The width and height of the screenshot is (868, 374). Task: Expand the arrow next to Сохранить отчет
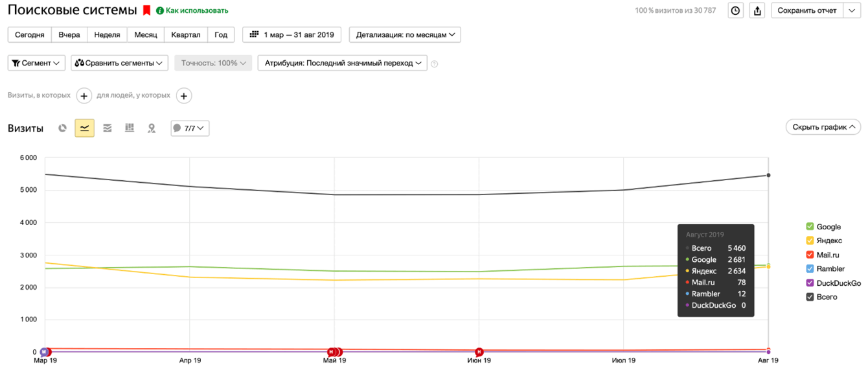(852, 10)
